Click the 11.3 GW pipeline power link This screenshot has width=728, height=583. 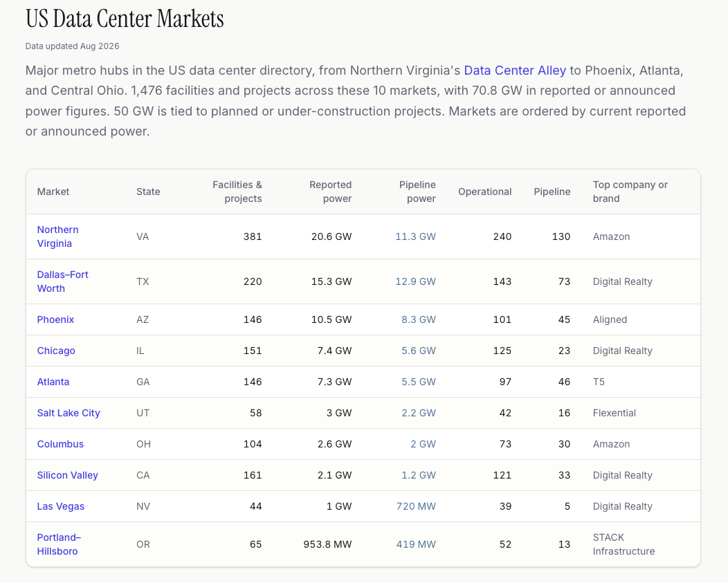(415, 237)
